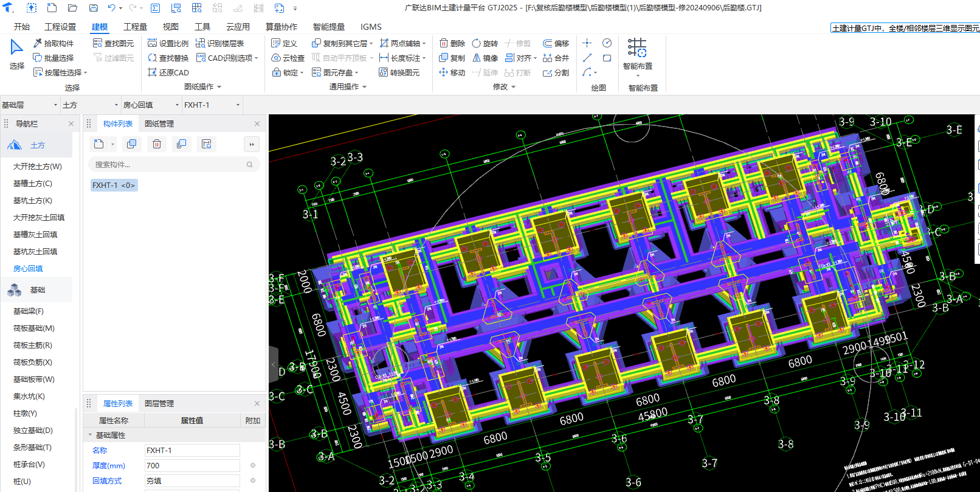This screenshot has height=492, width=980.
Task: Click 合并 merge tool
Action: [556, 58]
